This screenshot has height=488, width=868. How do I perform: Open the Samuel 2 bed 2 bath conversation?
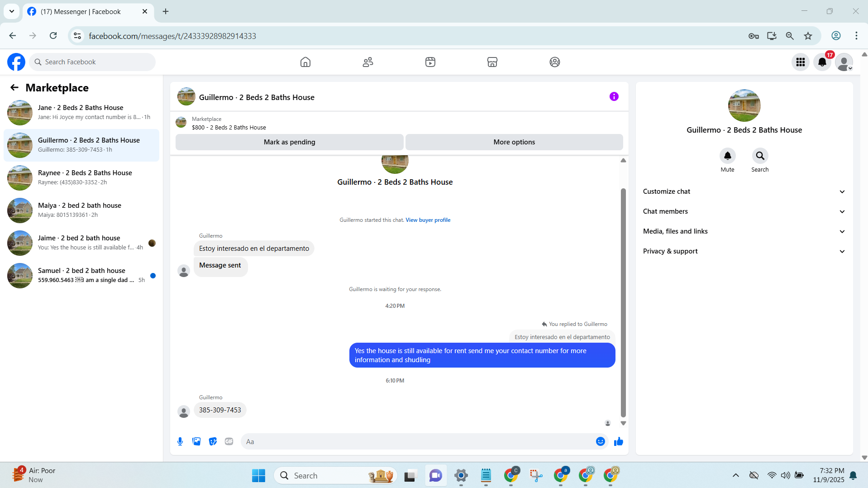click(81, 275)
